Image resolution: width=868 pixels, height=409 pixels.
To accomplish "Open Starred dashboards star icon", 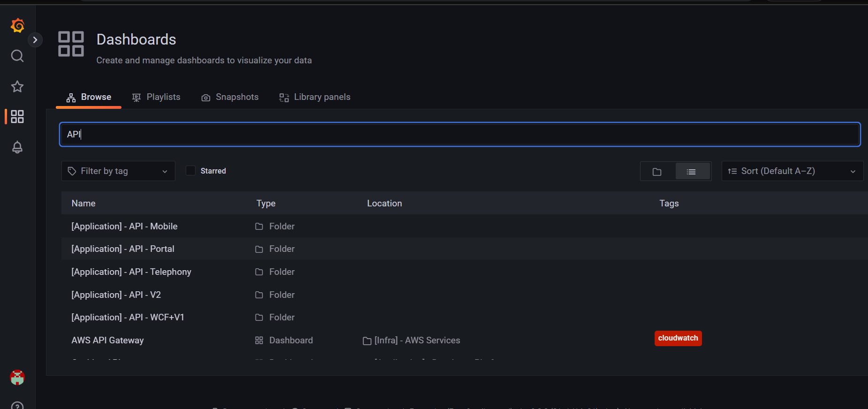I will tap(17, 86).
